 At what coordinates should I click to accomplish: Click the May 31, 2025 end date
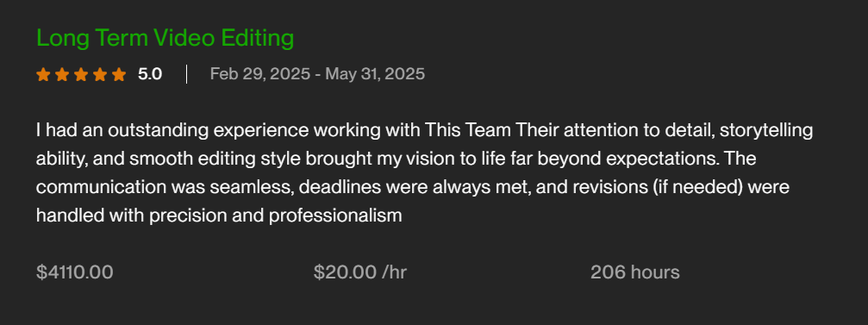(x=375, y=74)
